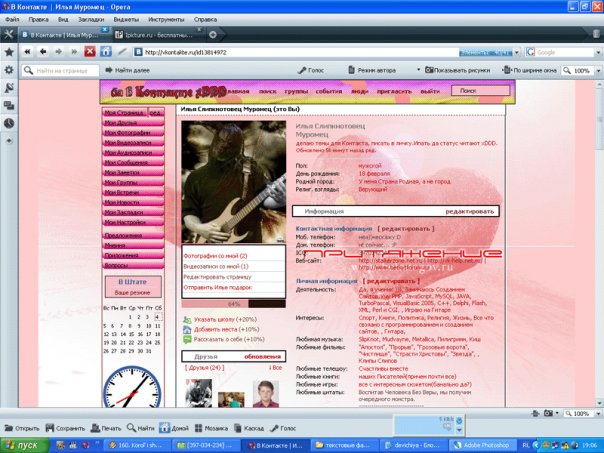Click the page vertical scrollbar
604x453 pixels.
600,243
